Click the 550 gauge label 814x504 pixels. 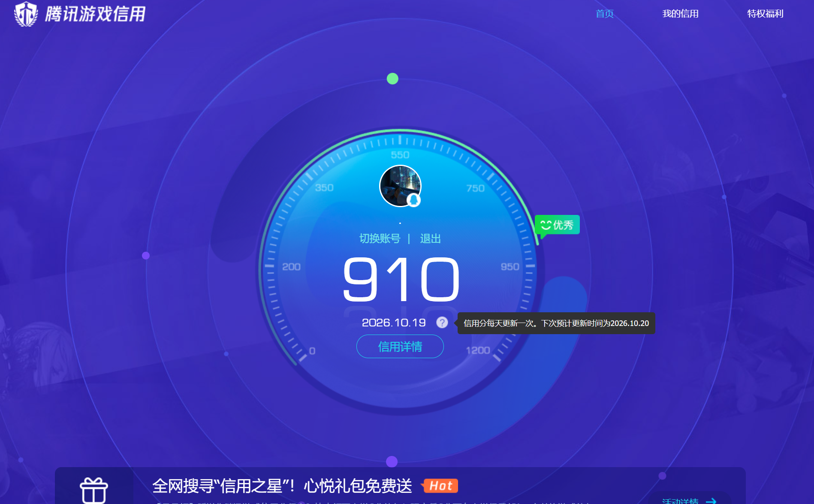[400, 155]
